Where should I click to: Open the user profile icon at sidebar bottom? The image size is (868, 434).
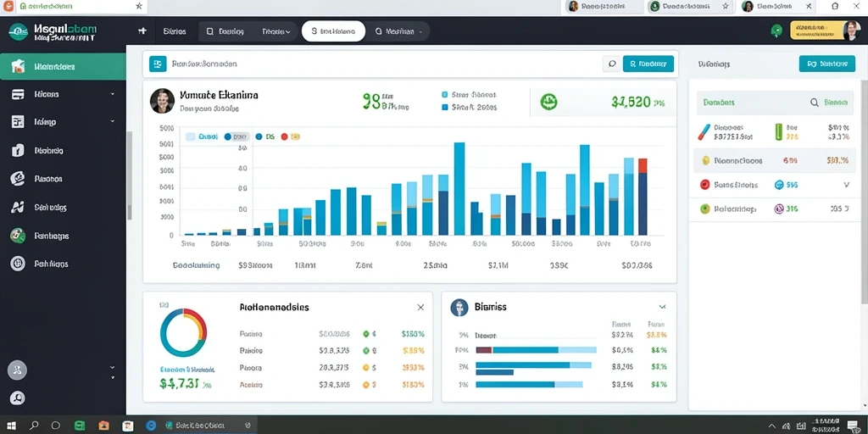coord(17,398)
